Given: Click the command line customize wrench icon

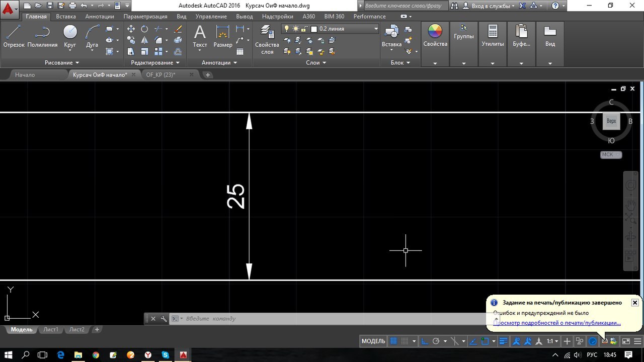Looking at the screenshot, I should 164,319.
